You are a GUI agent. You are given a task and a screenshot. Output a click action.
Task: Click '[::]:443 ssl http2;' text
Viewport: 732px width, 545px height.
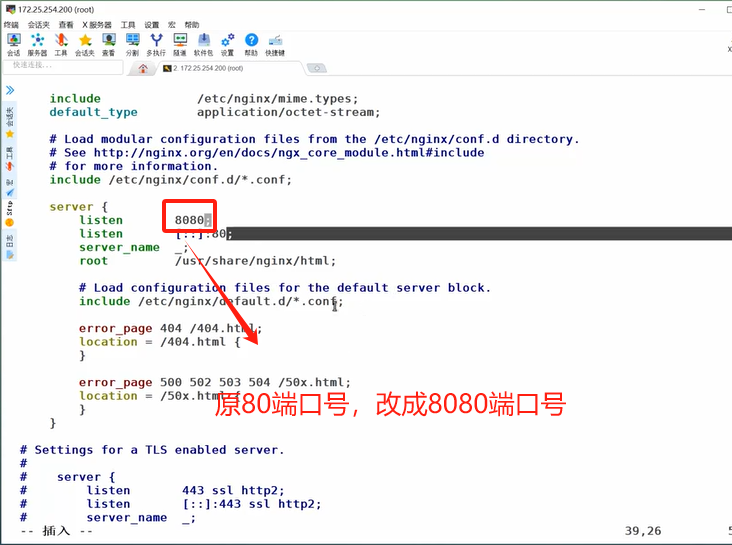pyautogui.click(x=252, y=504)
